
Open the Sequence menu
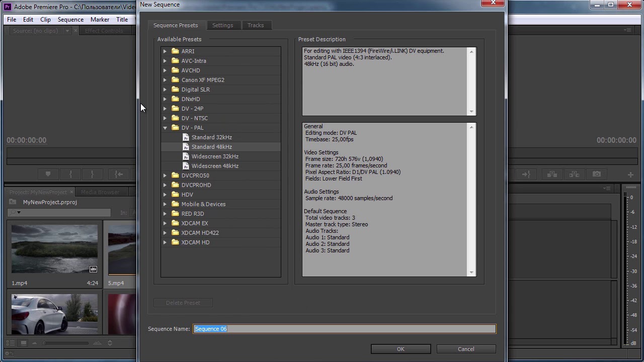tap(70, 20)
